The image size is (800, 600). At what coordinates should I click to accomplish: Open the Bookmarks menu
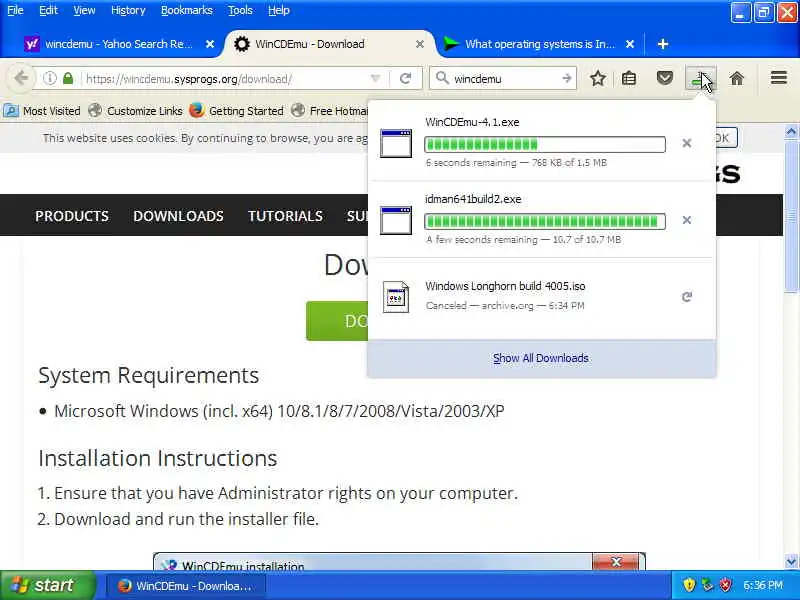(x=187, y=10)
